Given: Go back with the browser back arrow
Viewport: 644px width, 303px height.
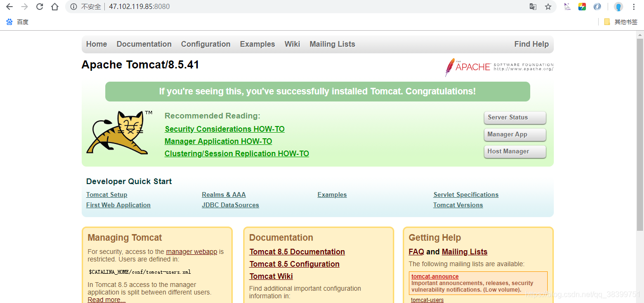Looking at the screenshot, I should (9, 7).
